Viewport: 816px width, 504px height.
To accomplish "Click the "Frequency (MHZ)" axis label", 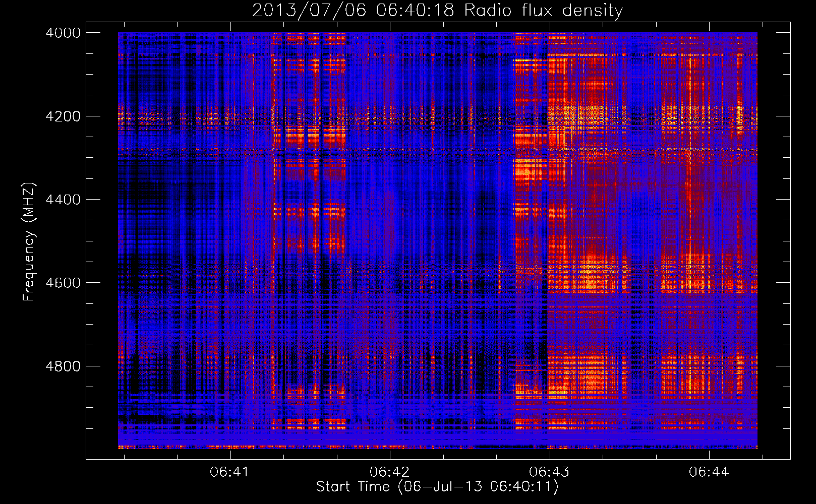I will click(29, 242).
